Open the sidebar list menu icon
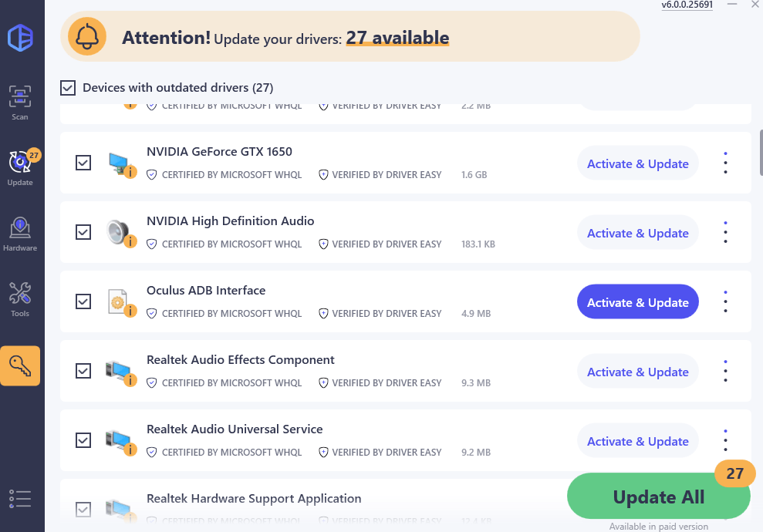Image resolution: width=763 pixels, height=532 pixels. point(20,499)
